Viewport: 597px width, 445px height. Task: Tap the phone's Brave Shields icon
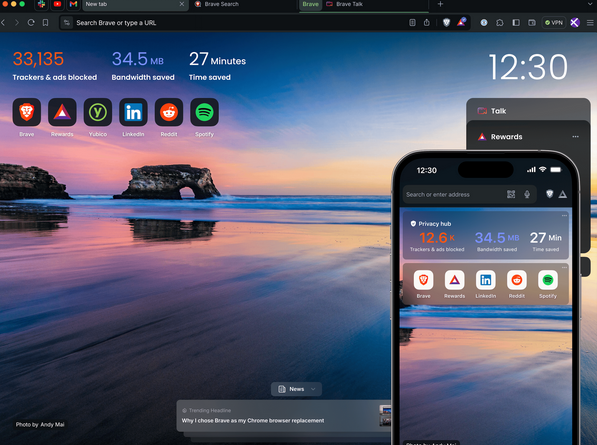[x=549, y=194]
